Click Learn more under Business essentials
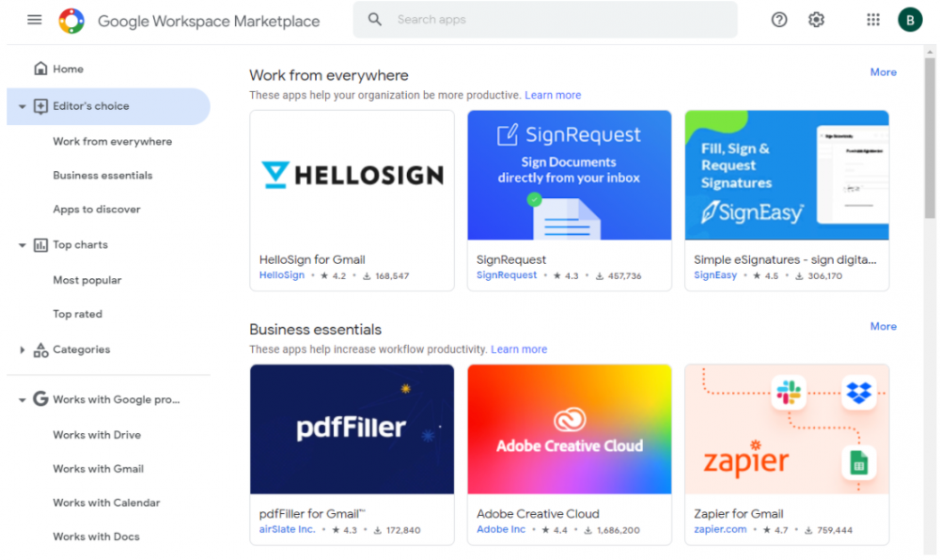 coord(519,350)
